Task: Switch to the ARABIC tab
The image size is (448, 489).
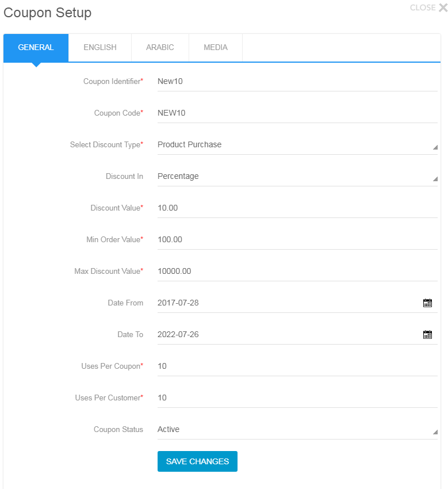Action: click(160, 47)
